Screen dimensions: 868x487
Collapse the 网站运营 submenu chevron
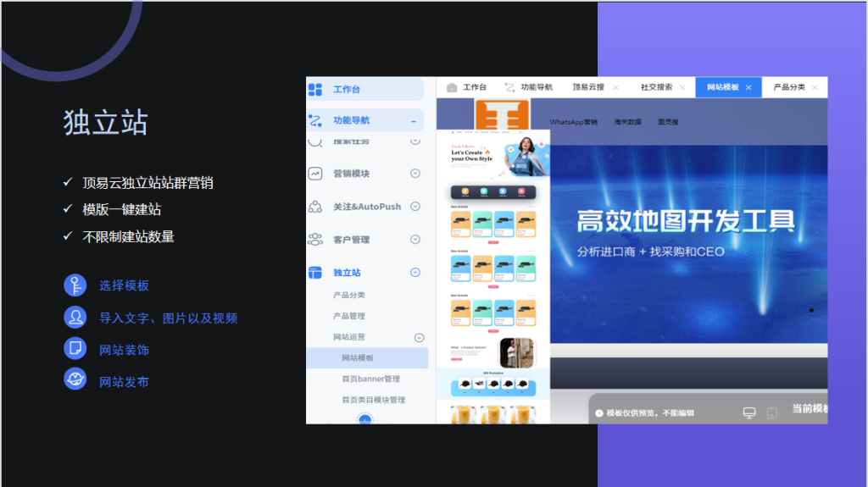click(x=419, y=337)
